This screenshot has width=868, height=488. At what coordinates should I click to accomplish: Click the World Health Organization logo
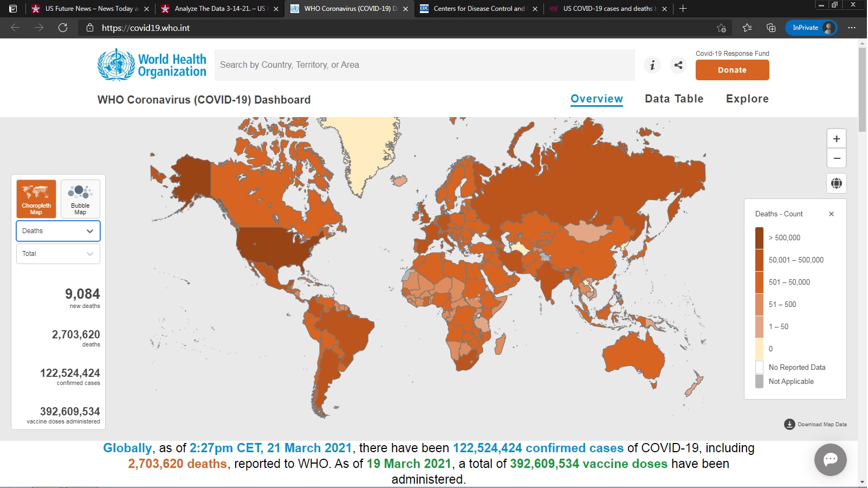tap(152, 65)
